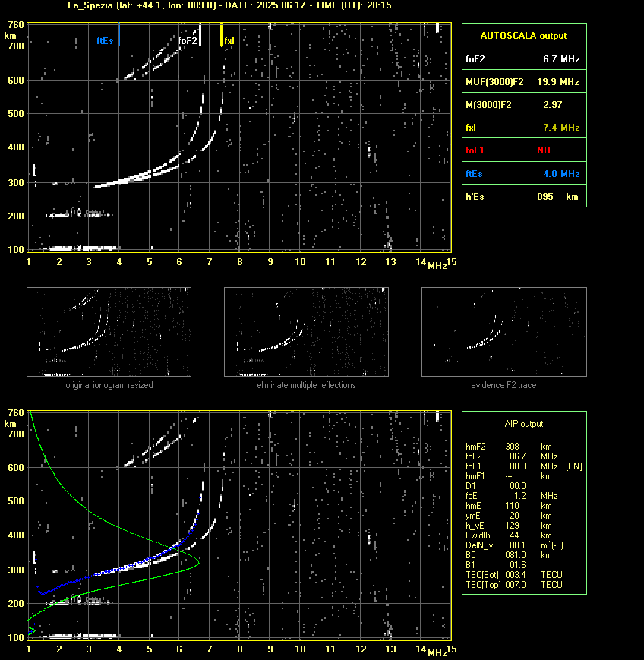Image resolution: width=644 pixels, height=660 pixels.
Task: Click the h'Es label cell
Action: pyautogui.click(x=494, y=197)
